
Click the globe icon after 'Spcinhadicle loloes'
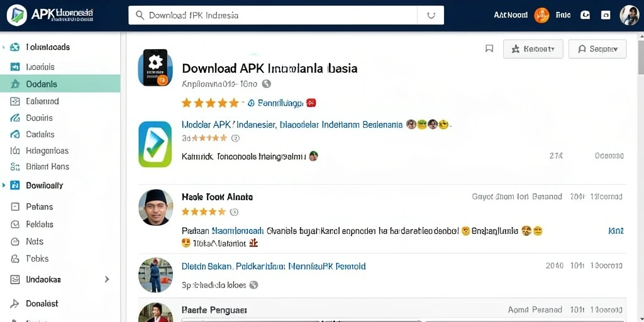point(254,285)
